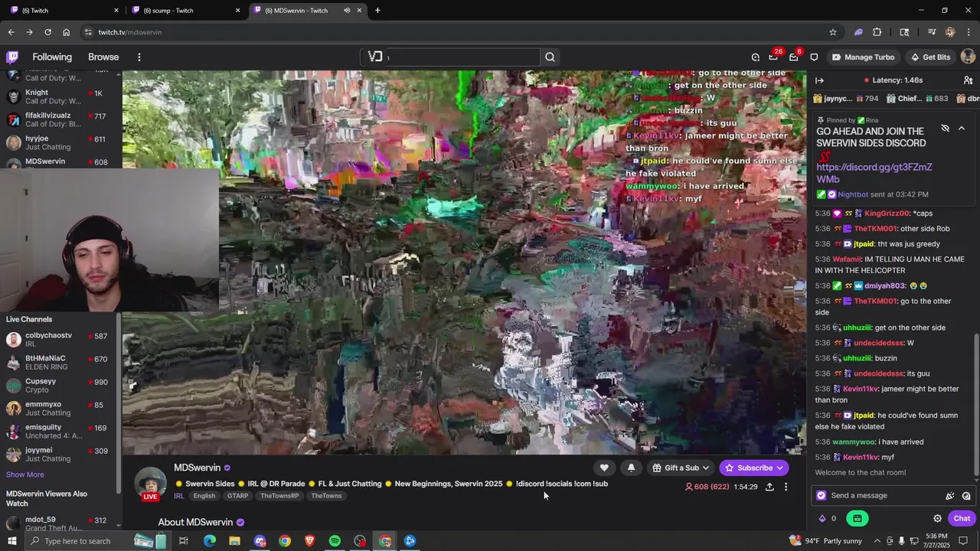This screenshot has width=980, height=551.
Task: Click the purple Chat send button
Action: coord(962,518)
